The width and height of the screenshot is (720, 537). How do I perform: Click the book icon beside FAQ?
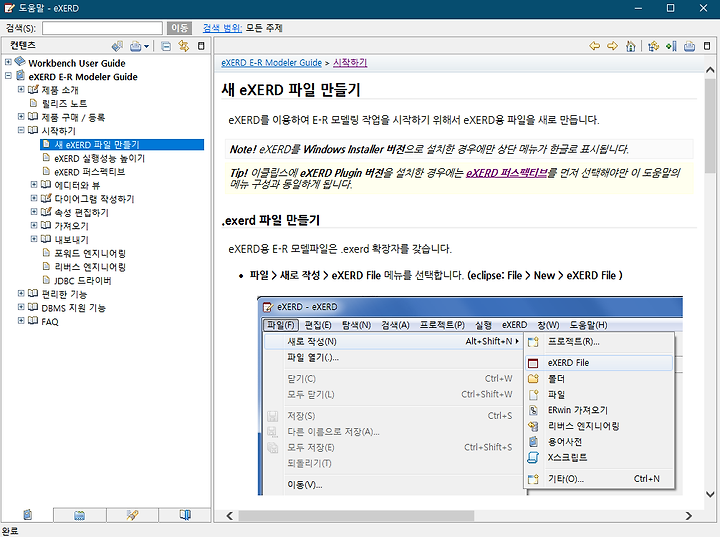33,320
